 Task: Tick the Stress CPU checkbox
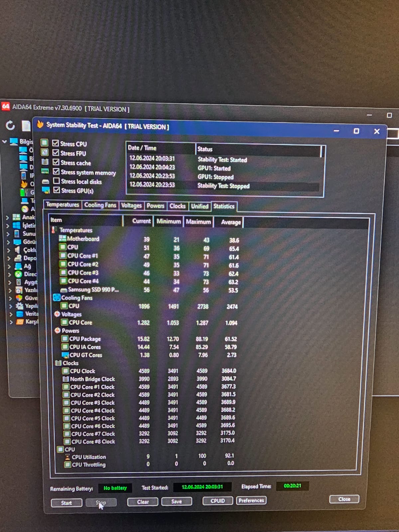click(x=56, y=143)
